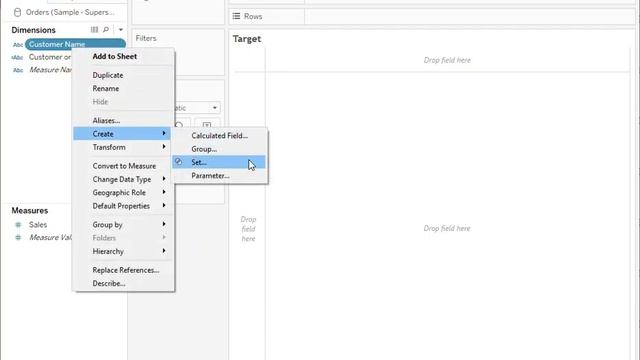Select Parameter... in Create submenu
Viewport: 640px width, 360px height.
click(x=219, y=176)
